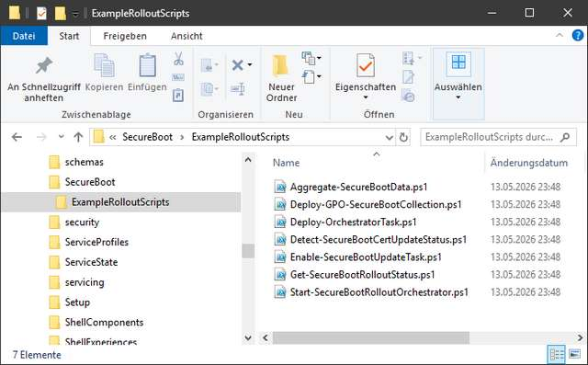This screenshot has width=588, height=365.
Task: Sort by the Name column header
Action: click(286, 163)
